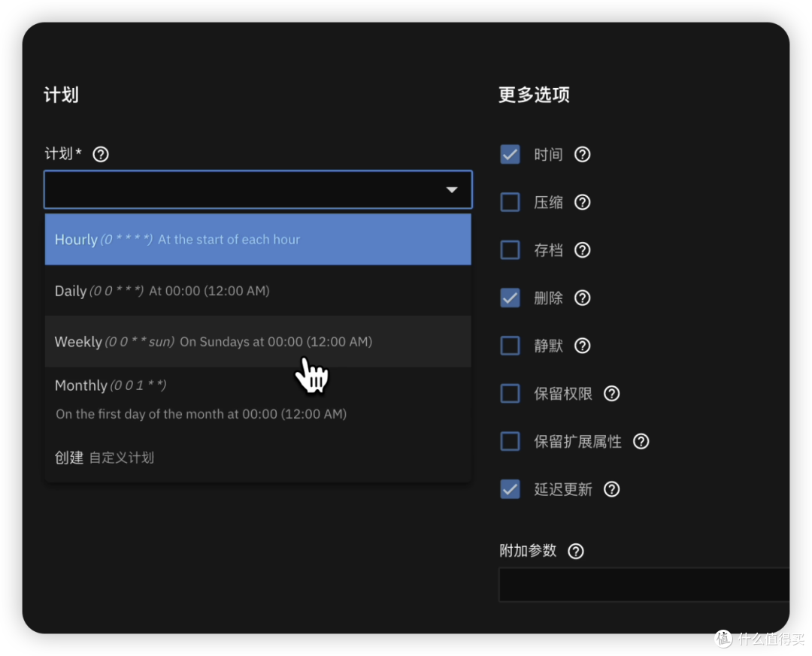Open help icon next to 压缩 option
The width and height of the screenshot is (812, 656).
coord(582,202)
